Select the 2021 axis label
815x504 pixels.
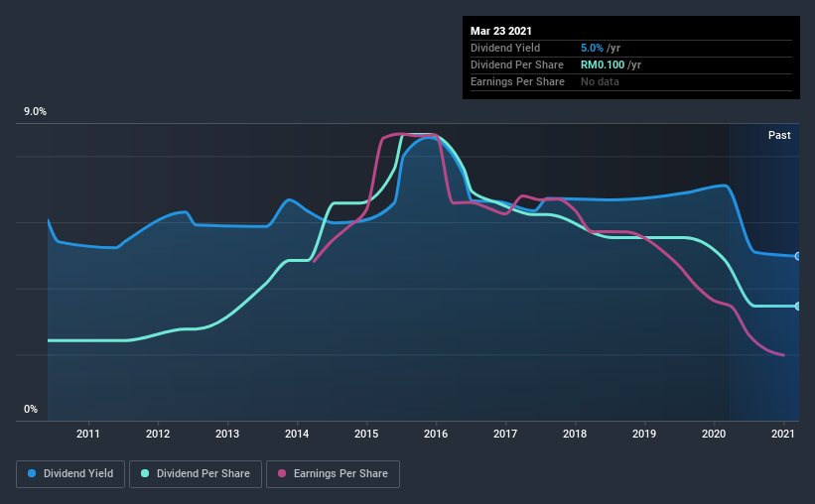783,434
